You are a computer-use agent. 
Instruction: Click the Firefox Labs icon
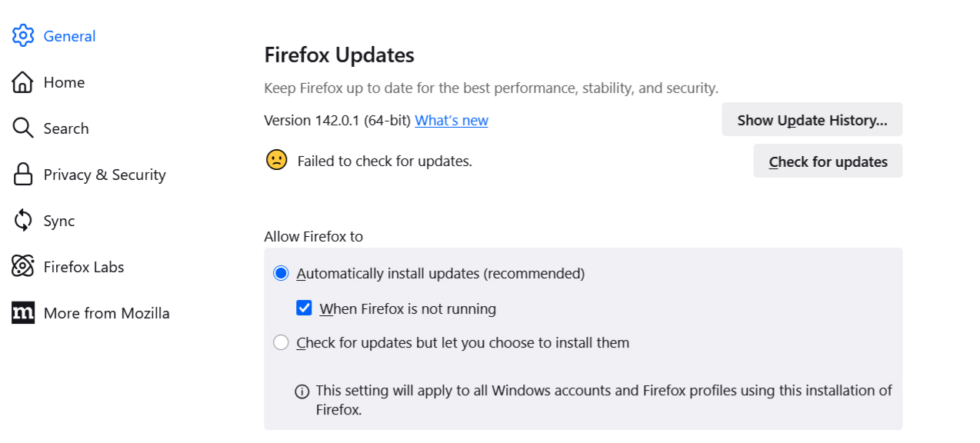coord(23,267)
